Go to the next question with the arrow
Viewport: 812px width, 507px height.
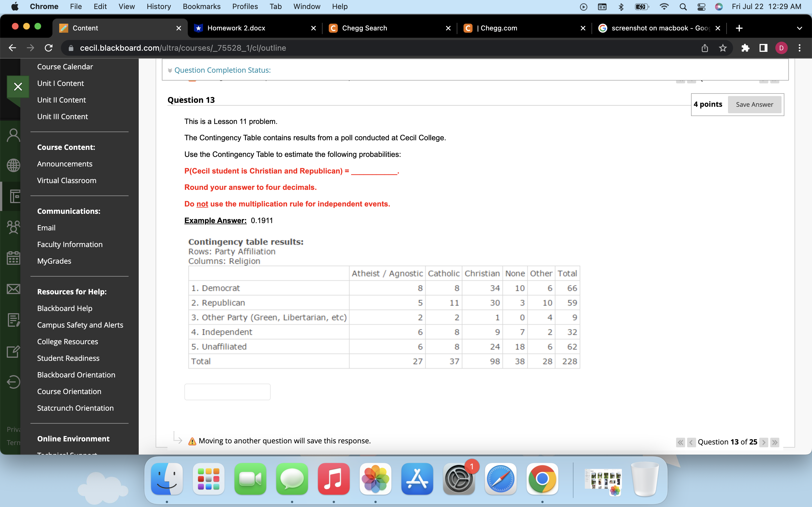(x=764, y=442)
